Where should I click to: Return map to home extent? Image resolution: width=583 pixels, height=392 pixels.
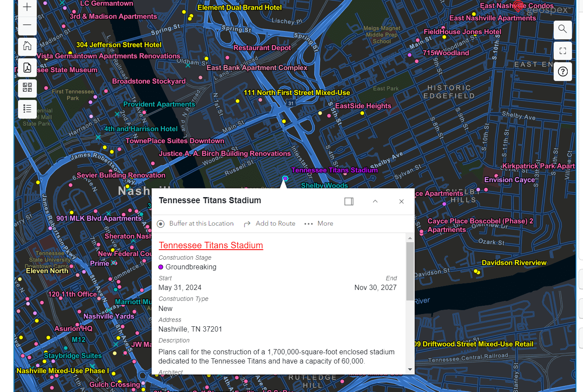click(27, 46)
